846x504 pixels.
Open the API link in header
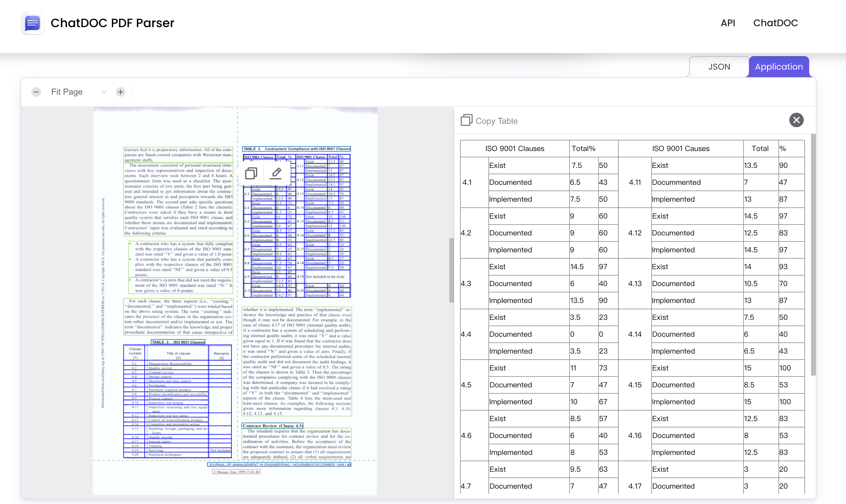[728, 23]
